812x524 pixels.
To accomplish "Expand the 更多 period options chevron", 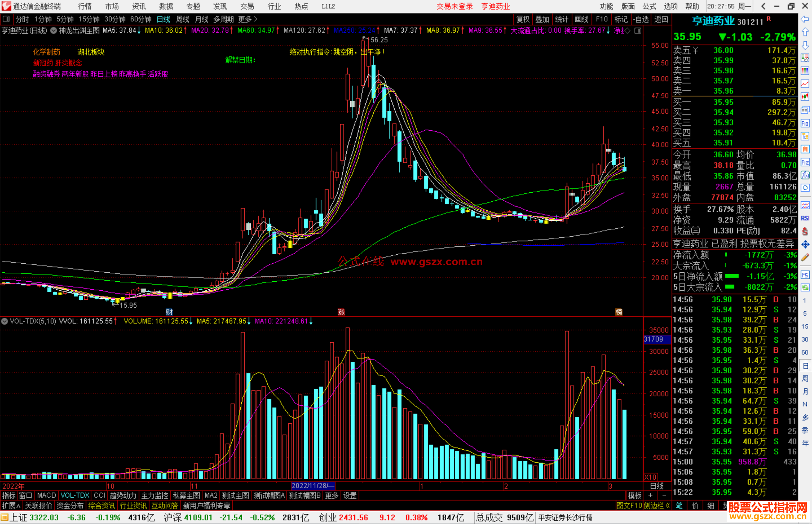I will click(255, 19).
